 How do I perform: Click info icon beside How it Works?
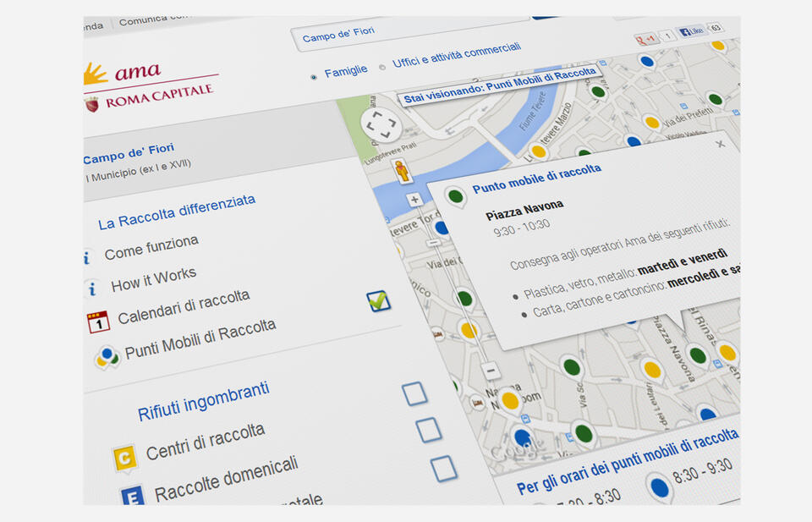[x=92, y=288]
